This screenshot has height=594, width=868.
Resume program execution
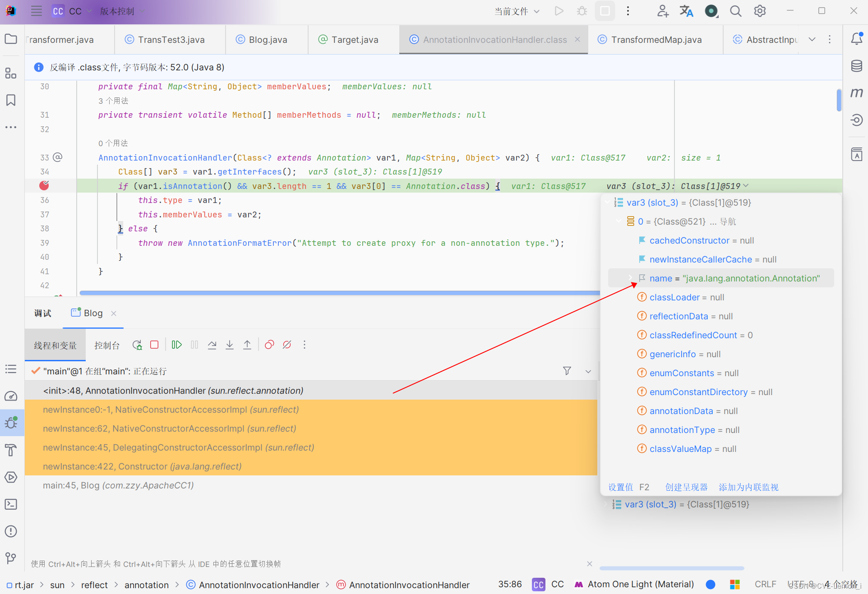176,345
